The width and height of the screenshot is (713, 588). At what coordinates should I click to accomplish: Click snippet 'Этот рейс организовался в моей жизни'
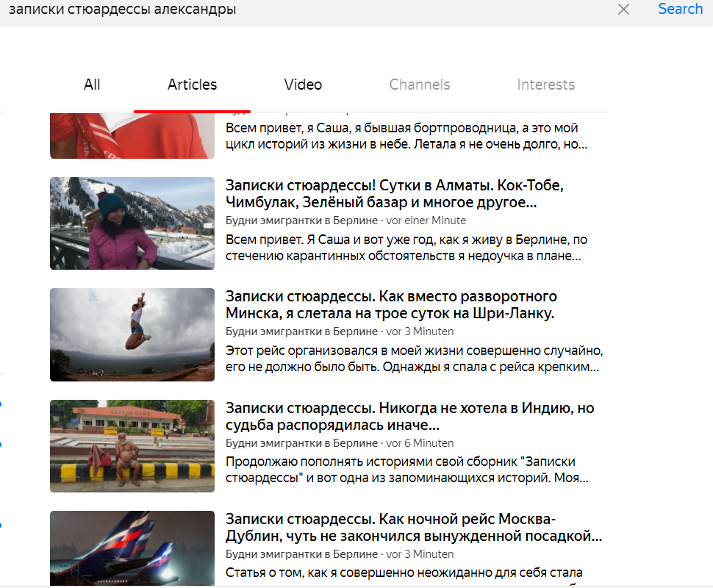[x=414, y=359]
